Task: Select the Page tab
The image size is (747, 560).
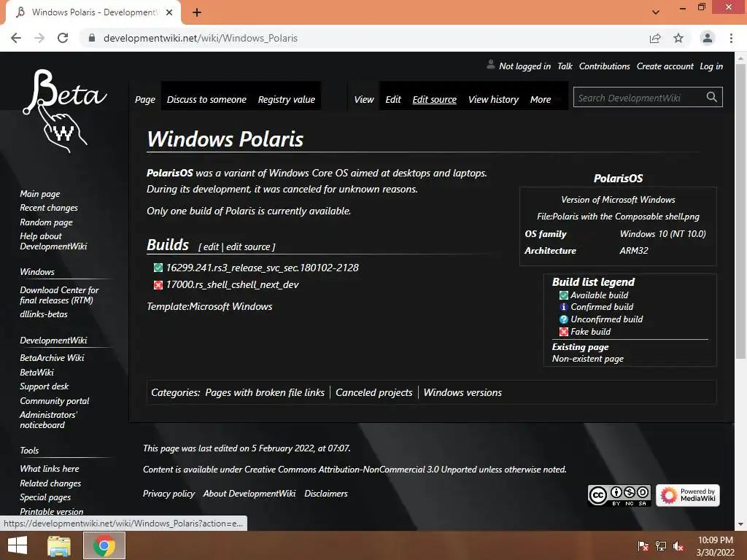Action: (145, 99)
